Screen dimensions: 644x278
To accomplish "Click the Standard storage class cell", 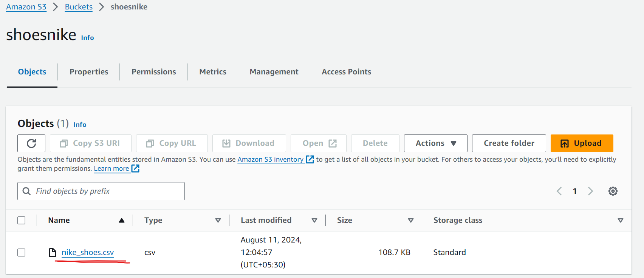I will tap(449, 252).
